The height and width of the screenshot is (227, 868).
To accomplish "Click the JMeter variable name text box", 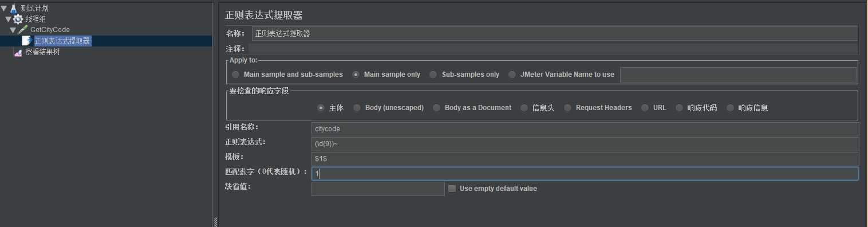I will [x=738, y=75].
